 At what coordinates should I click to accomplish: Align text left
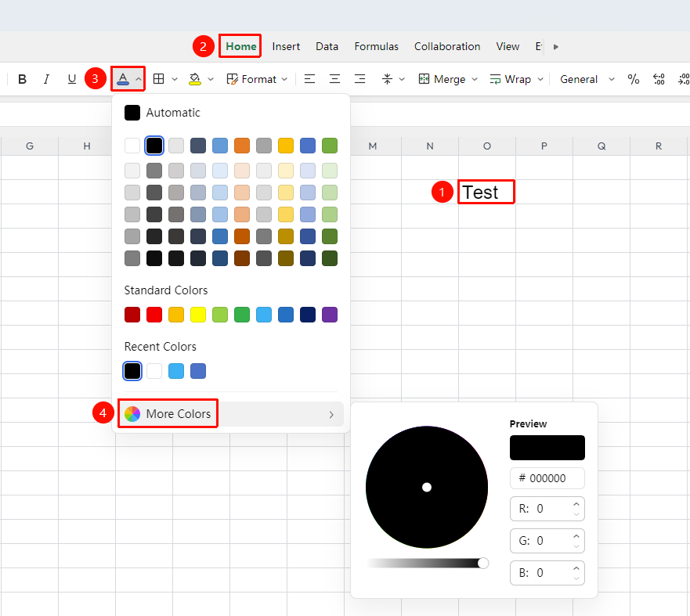click(x=309, y=79)
